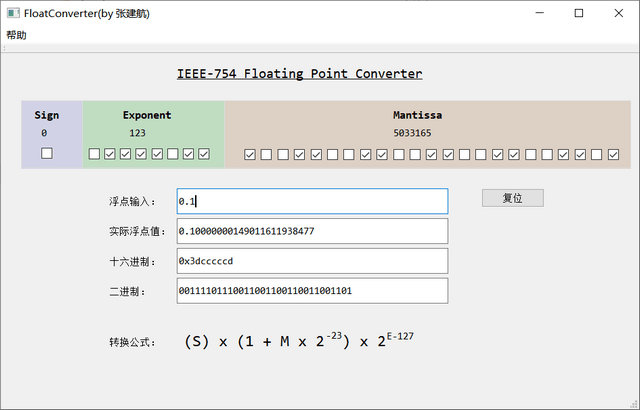This screenshot has height=410, width=640.
Task: Click the Mantissa value 5033165 label
Action: pos(412,133)
